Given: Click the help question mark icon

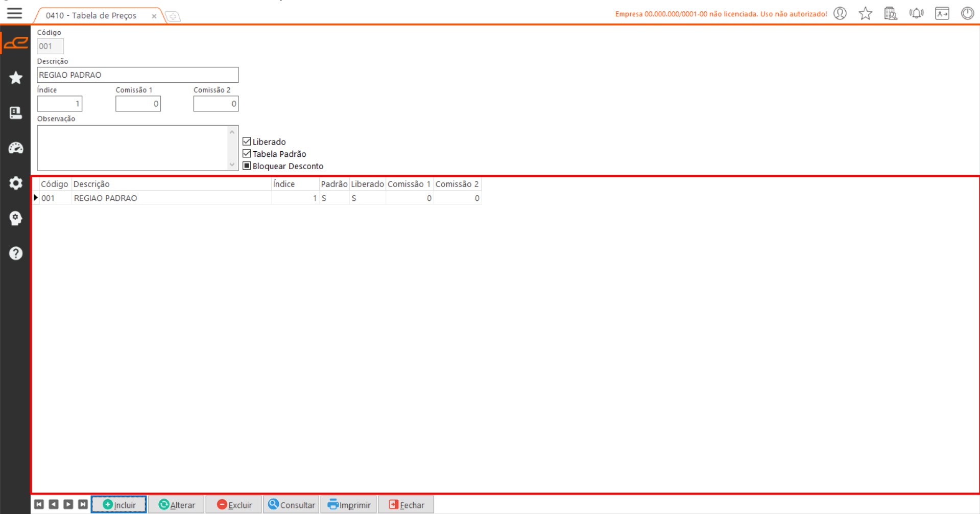Looking at the screenshot, I should coord(16,253).
